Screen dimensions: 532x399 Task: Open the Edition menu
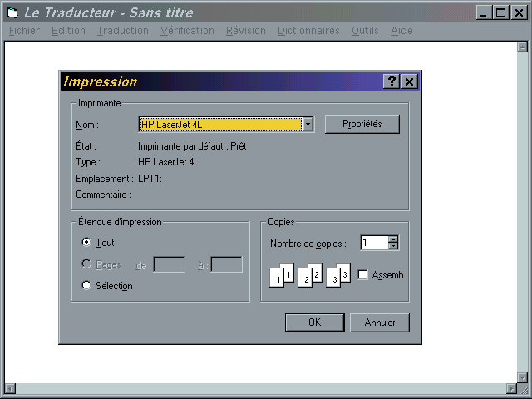point(68,31)
